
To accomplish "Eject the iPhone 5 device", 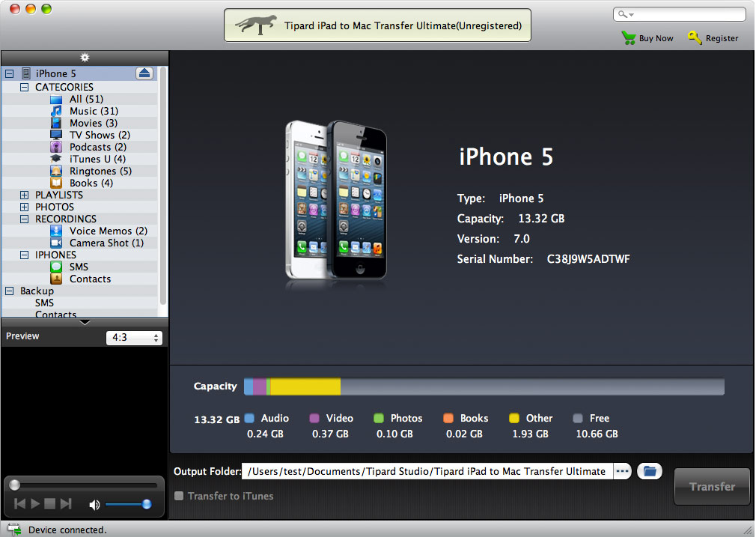I will pos(144,73).
